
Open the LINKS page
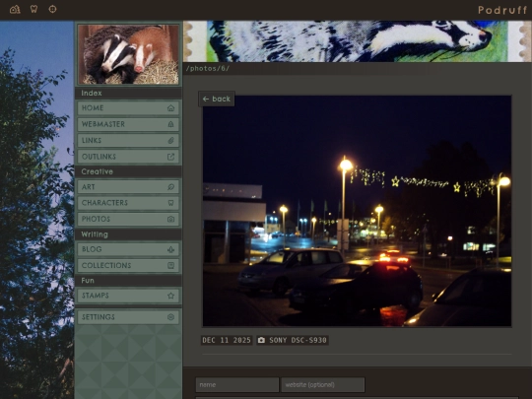(x=128, y=141)
